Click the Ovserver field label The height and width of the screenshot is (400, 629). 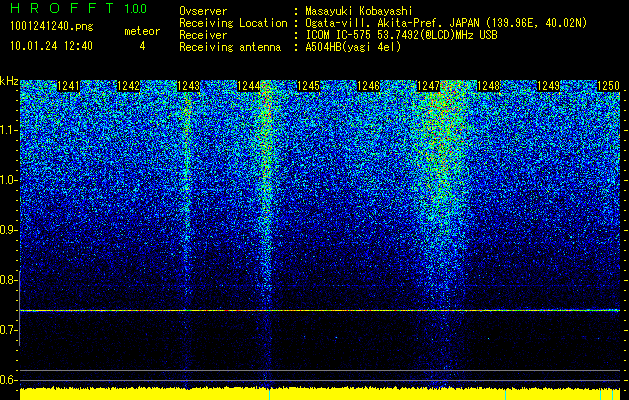(x=203, y=11)
